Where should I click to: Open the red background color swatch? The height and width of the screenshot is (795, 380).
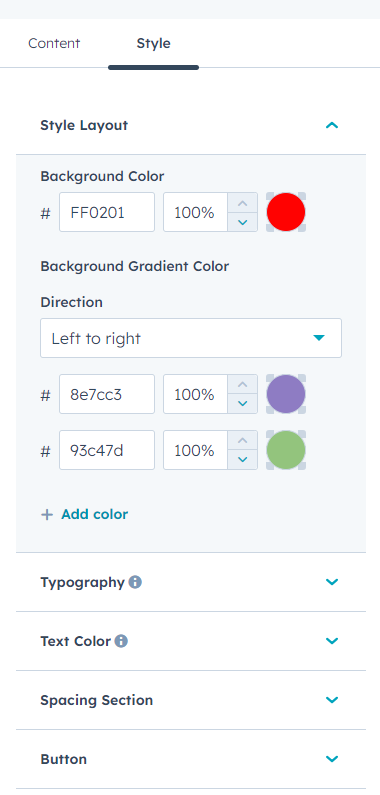coord(286,212)
